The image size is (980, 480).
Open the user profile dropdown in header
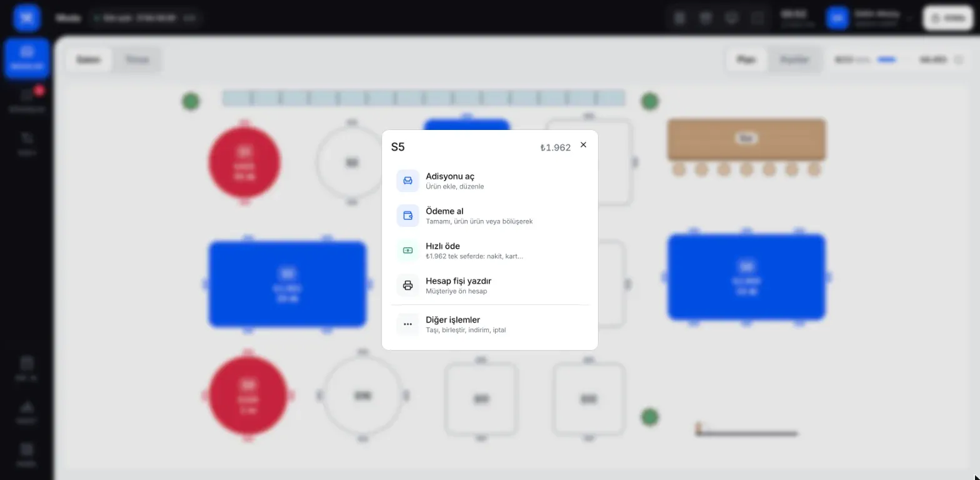point(870,18)
